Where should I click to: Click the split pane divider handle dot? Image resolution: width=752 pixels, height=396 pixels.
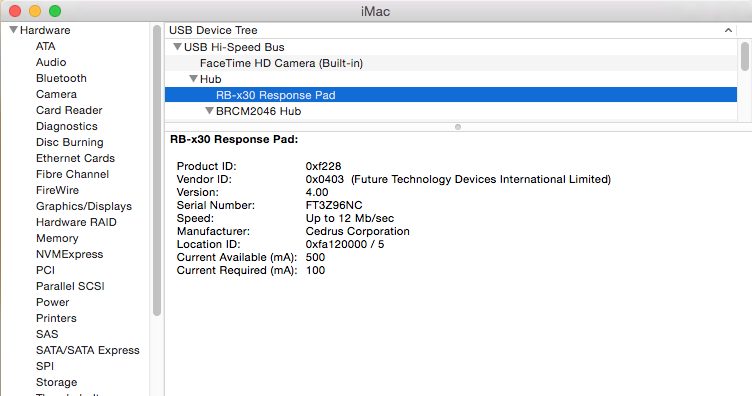[458, 127]
